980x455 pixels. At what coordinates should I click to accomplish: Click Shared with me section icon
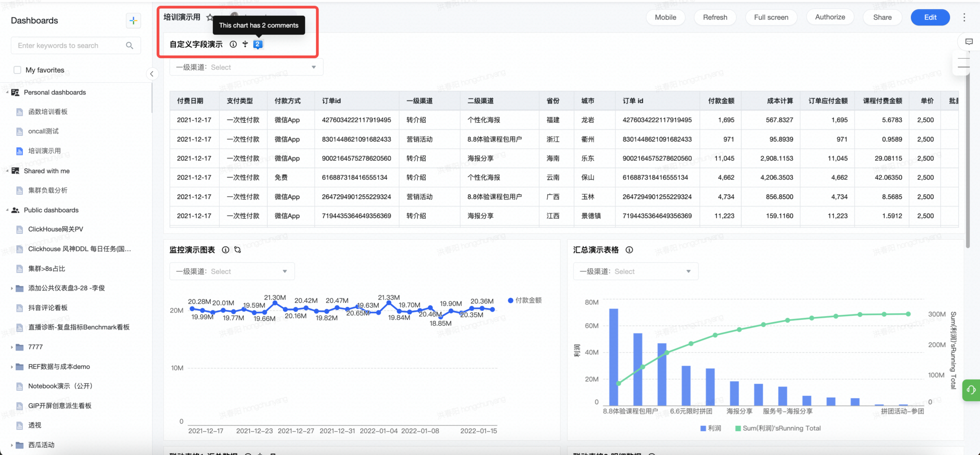(15, 171)
